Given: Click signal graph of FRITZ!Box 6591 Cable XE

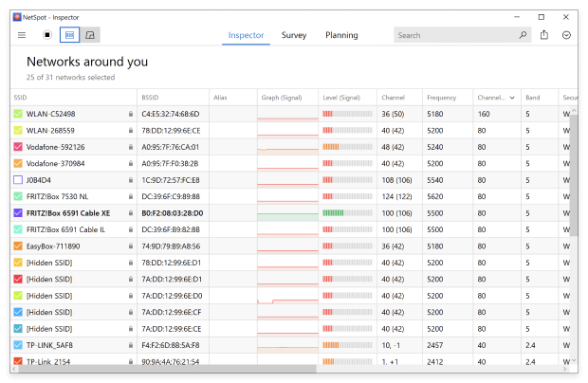Looking at the screenshot, I should click(287, 213).
